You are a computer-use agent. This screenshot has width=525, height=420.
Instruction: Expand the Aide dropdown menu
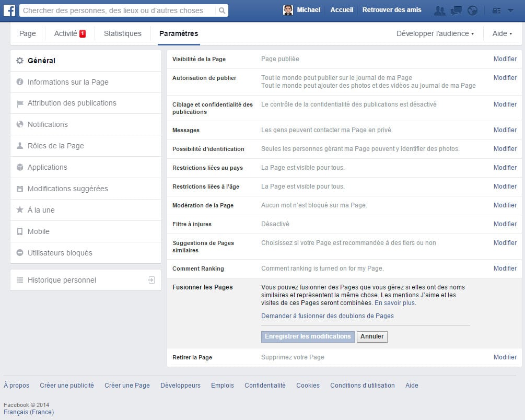[x=501, y=33]
